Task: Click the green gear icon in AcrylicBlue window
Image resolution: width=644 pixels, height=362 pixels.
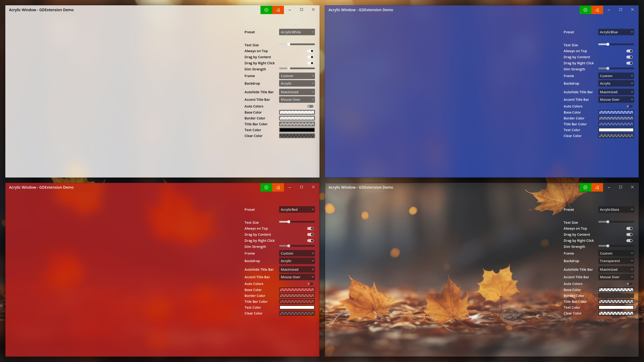Action: [585, 10]
